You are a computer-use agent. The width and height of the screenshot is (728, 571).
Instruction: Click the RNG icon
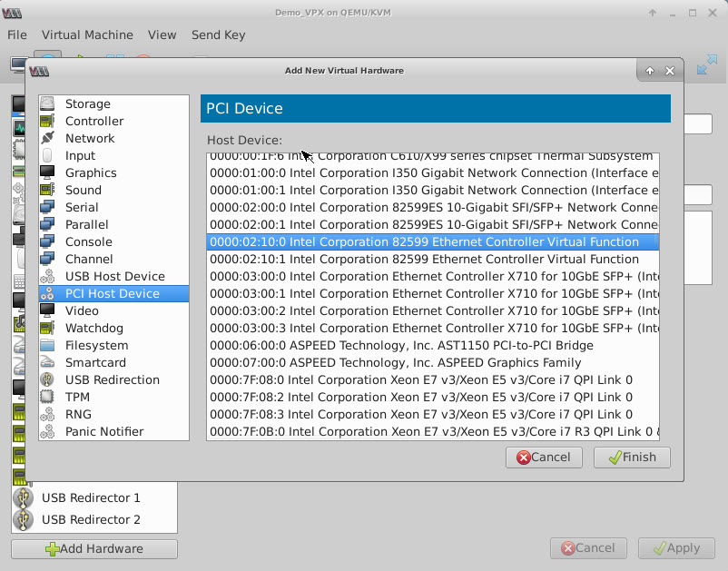47,414
